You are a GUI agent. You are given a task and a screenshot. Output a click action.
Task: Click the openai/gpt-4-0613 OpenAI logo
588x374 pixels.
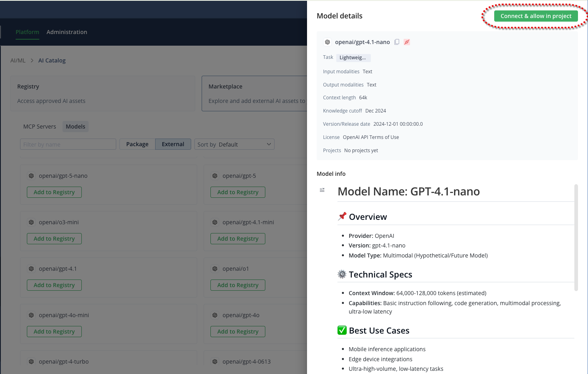(x=215, y=362)
